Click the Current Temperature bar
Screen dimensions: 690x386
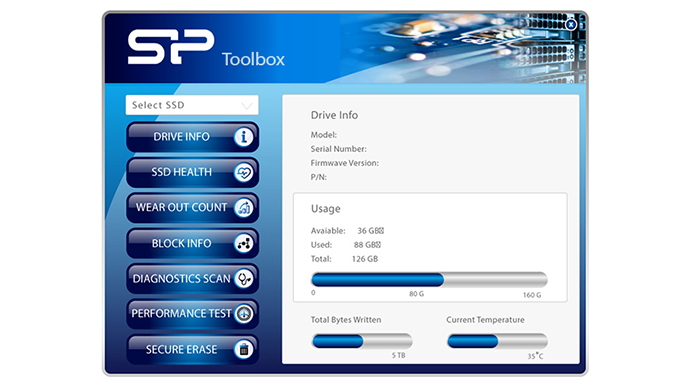pos(497,341)
